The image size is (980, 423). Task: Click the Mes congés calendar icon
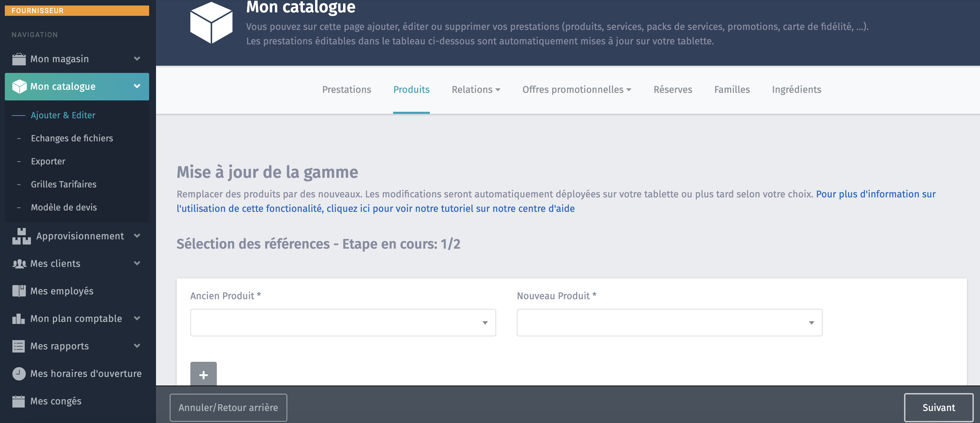(x=19, y=401)
